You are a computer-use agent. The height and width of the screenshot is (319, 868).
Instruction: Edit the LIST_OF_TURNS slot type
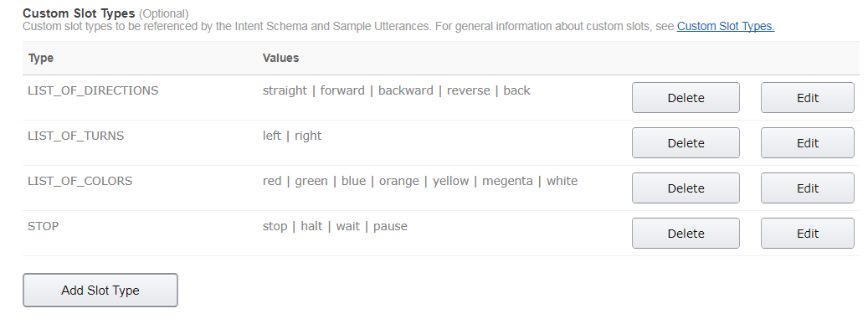point(807,143)
